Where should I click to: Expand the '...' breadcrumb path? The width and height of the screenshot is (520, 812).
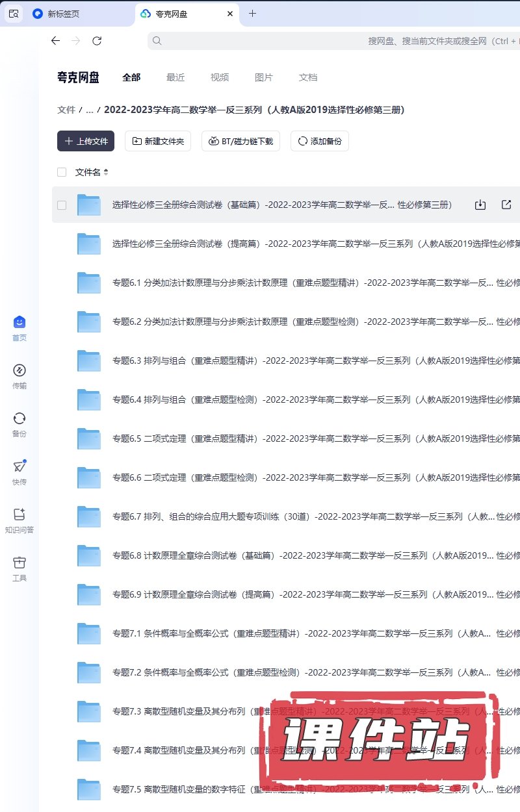coord(90,110)
